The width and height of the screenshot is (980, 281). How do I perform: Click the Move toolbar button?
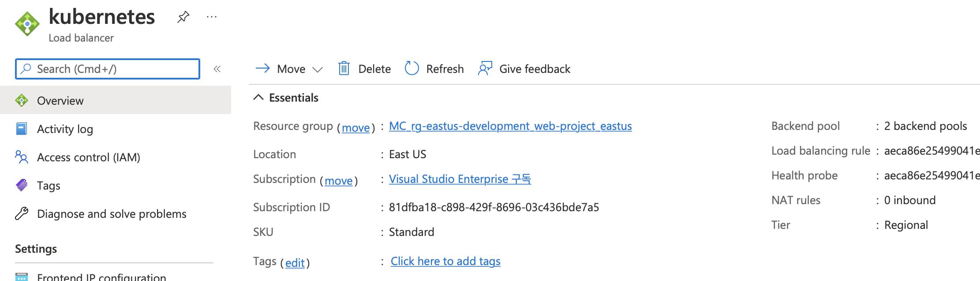tap(289, 69)
